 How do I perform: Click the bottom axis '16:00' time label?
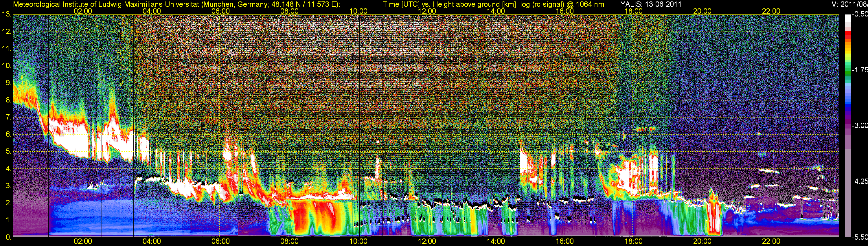click(565, 241)
